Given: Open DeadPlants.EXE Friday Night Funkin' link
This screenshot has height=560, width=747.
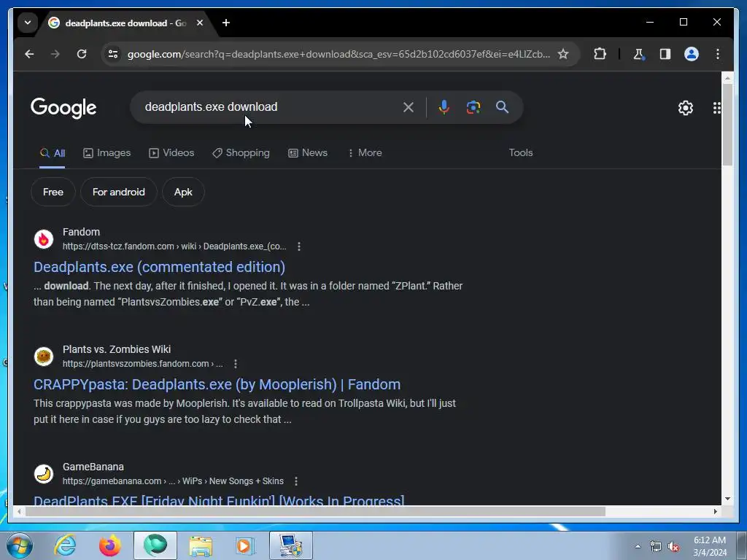Looking at the screenshot, I should tap(219, 500).
